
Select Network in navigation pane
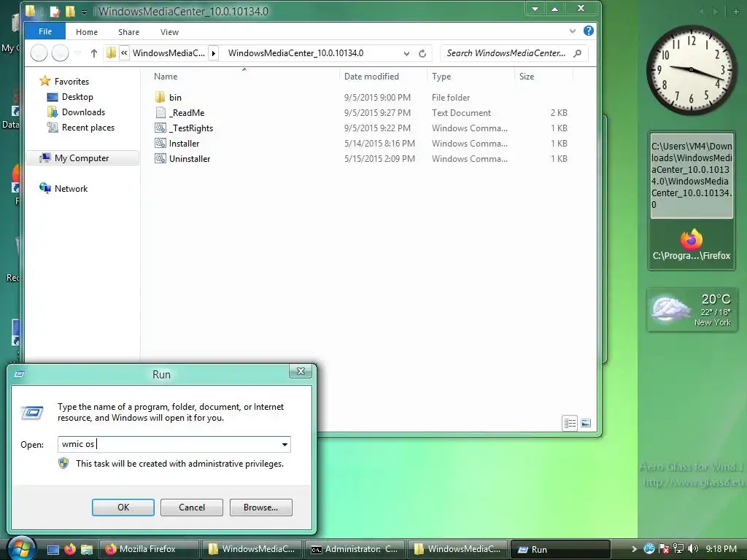click(71, 189)
